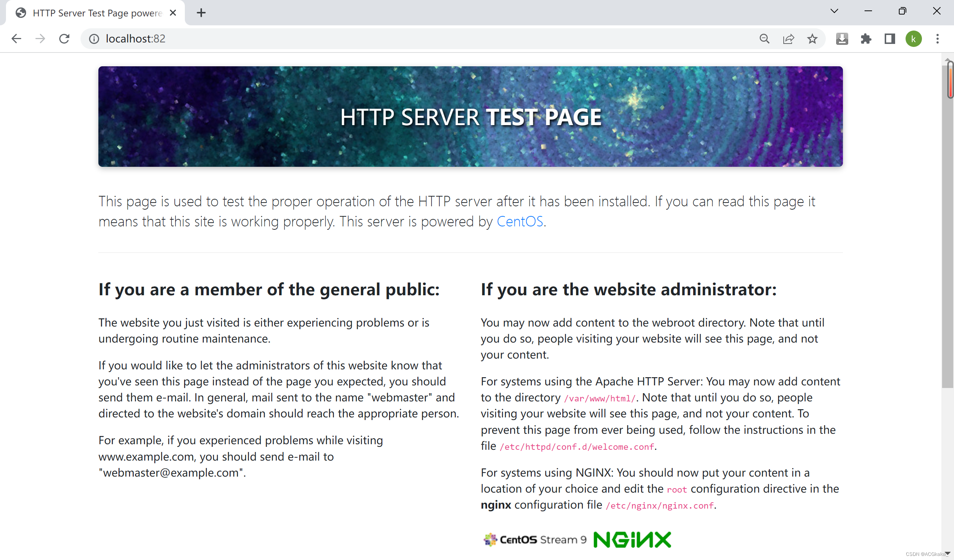The image size is (954, 560).
Task: Expand the tab search chevron
Action: coord(834,11)
